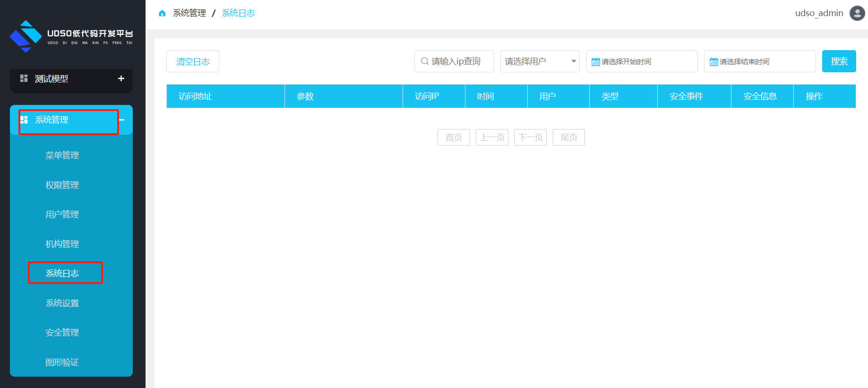Click the magnifier icon in IP search
Image resolution: width=868 pixels, height=388 pixels.
pos(424,61)
